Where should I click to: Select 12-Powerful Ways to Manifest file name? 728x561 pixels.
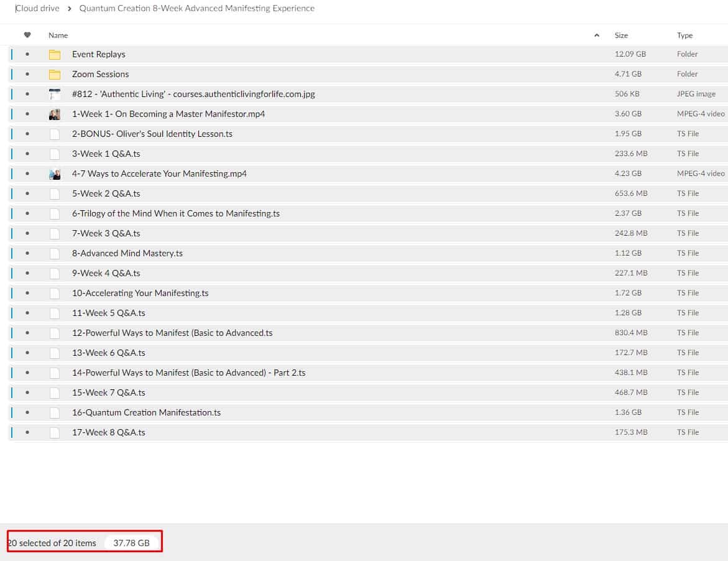pos(172,333)
